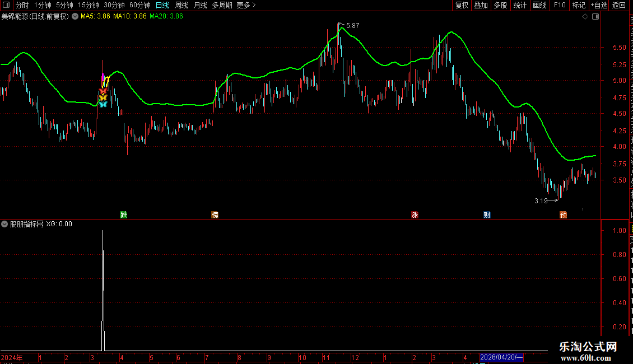
Task: Add stock via +自选 button
Action: click(x=599, y=5)
